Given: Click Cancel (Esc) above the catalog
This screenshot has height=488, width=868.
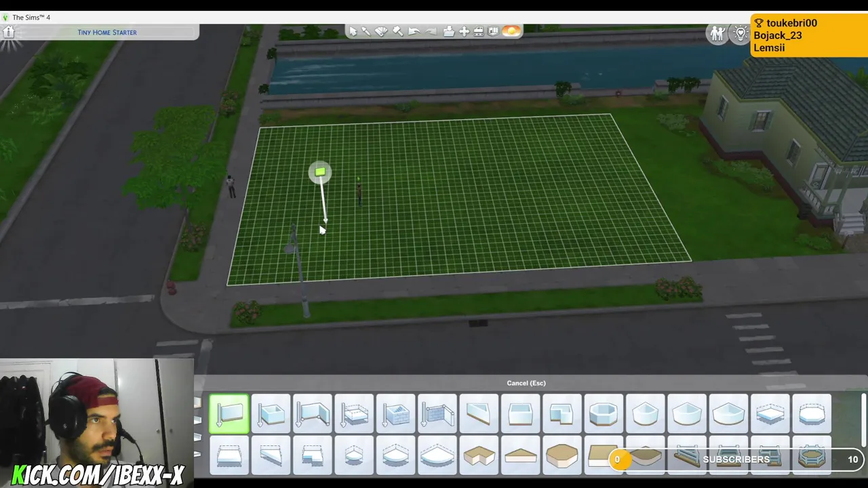Looking at the screenshot, I should [526, 383].
